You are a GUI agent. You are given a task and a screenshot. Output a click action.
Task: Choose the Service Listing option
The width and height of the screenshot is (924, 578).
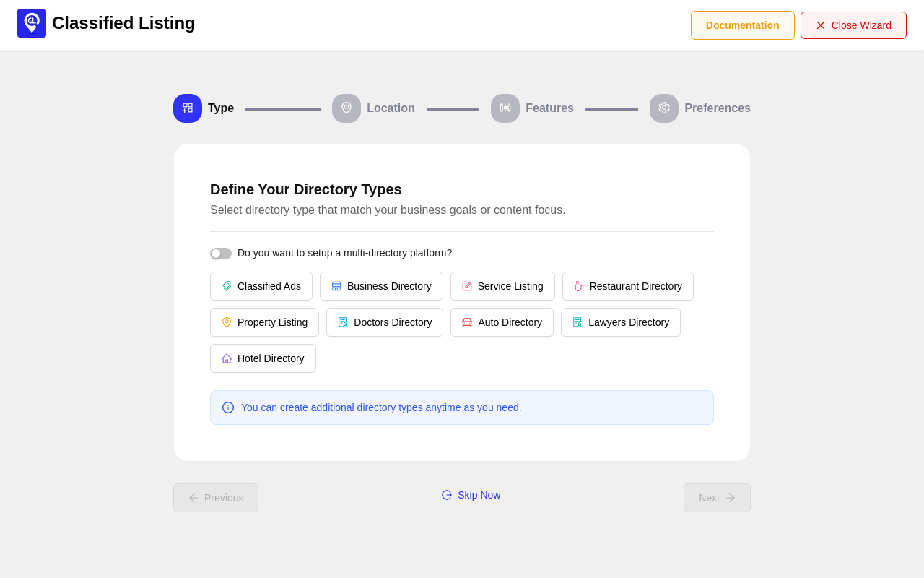502,286
